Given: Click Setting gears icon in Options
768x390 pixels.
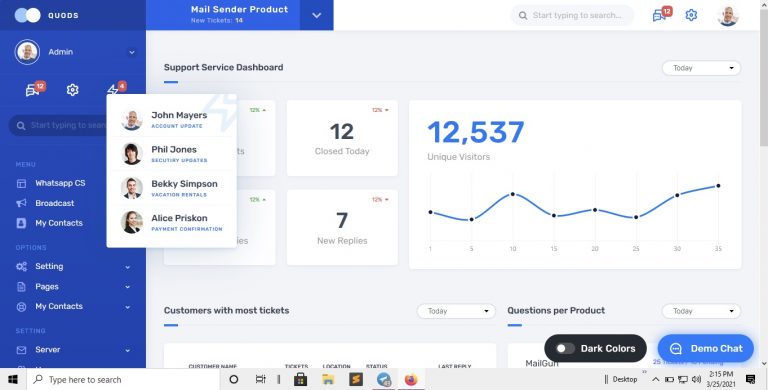Looking at the screenshot, I should pos(22,267).
